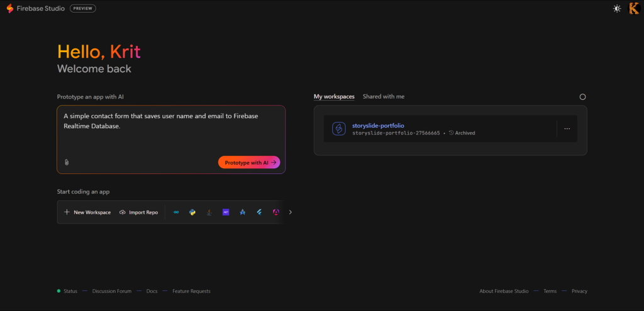The image size is (644, 311).
Task: Select the Angular template icon
Action: pyautogui.click(x=276, y=212)
